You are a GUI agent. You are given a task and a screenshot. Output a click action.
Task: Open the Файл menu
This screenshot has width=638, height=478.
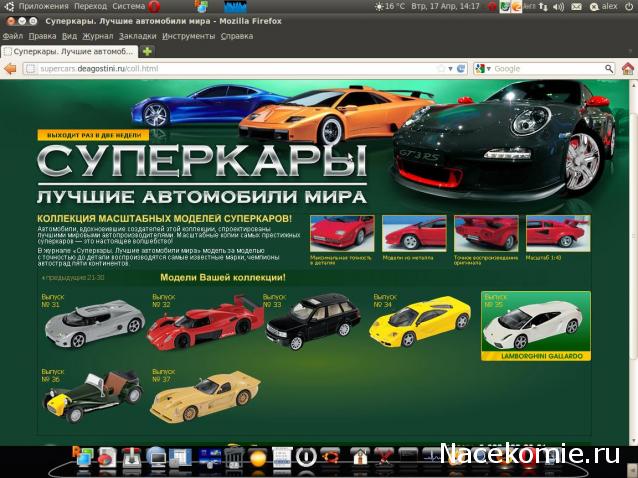click(13, 36)
